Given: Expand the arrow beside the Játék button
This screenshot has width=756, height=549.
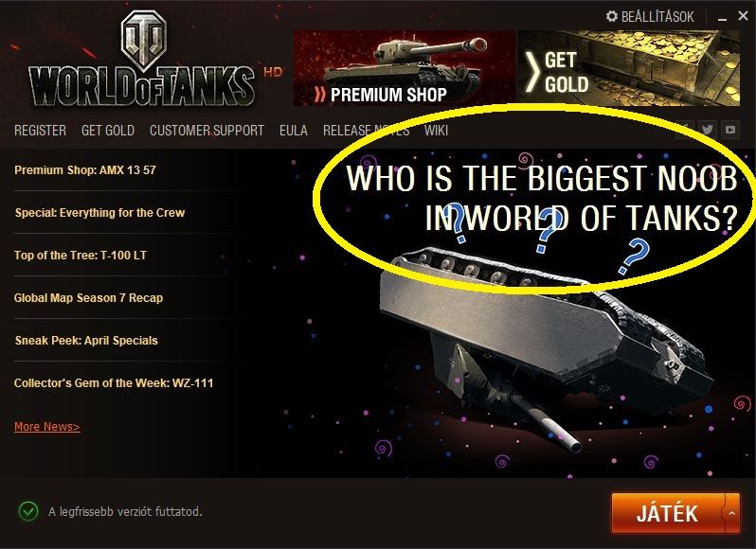Looking at the screenshot, I should point(731,513).
